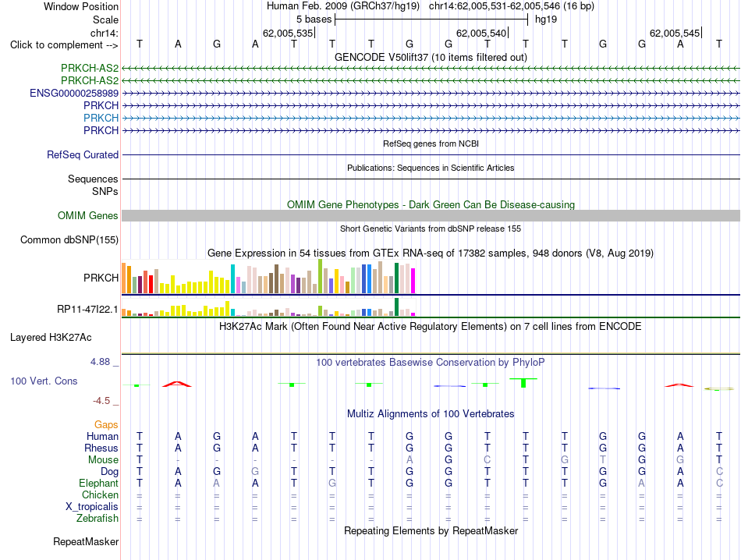741x560 pixels.
Task: Click the Mouse species label
Action: coord(103,460)
